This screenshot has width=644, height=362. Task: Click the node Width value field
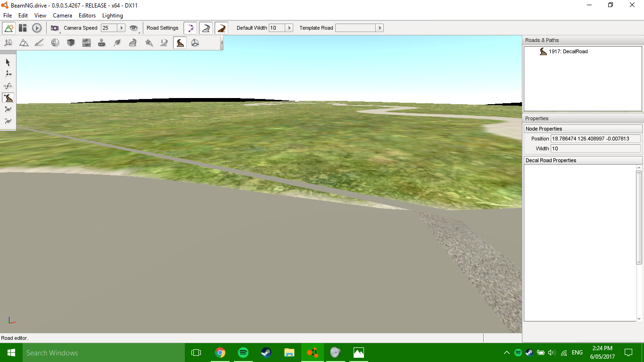[x=596, y=148]
